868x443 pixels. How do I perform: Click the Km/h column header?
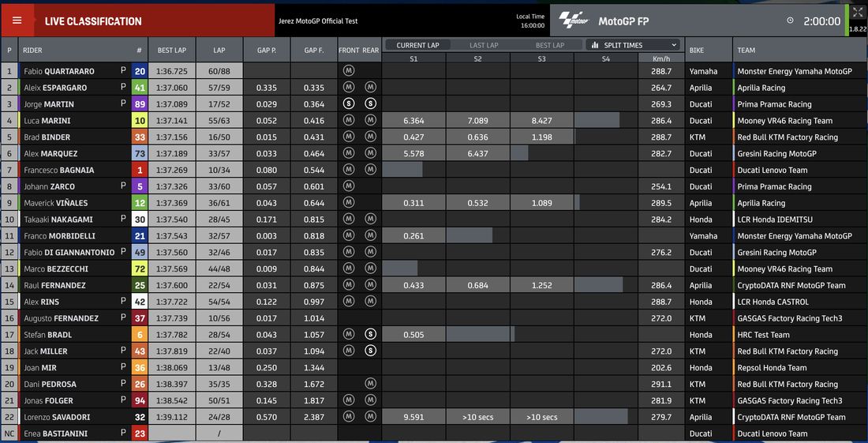[661, 58]
